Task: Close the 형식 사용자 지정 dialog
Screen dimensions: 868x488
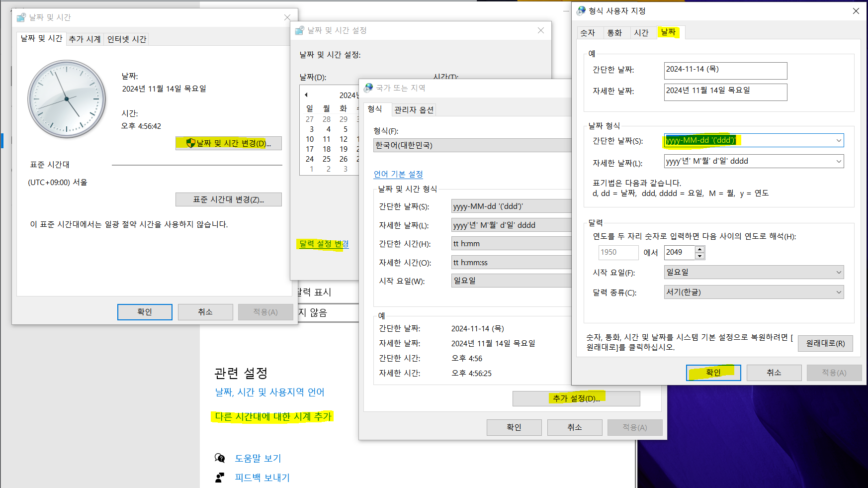Action: click(x=856, y=11)
